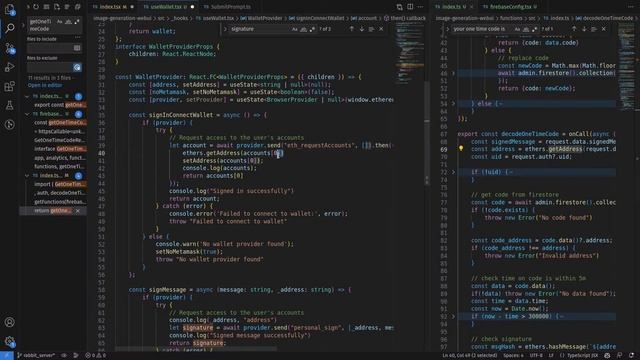Go to previous match in signature find widget
This screenshot has width=640, height=360.
pyautogui.click(x=351, y=29)
